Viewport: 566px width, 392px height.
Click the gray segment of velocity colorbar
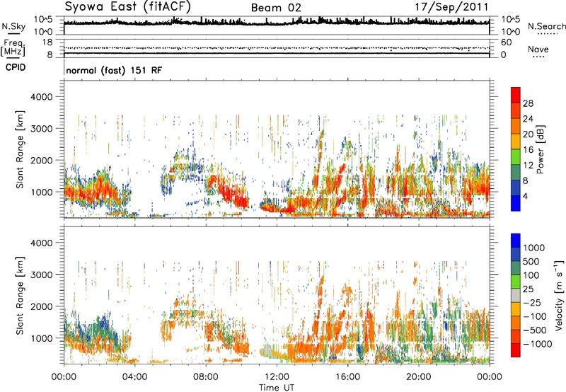[x=516, y=295]
